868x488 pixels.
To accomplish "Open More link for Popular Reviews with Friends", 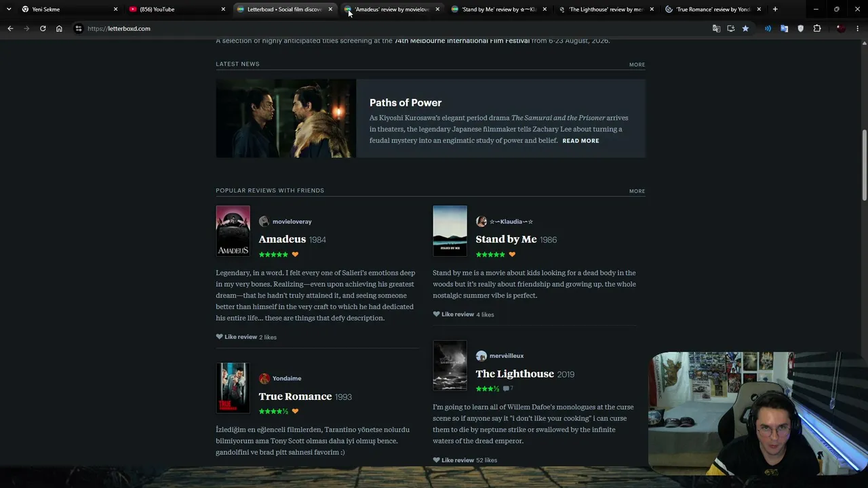I will click(x=637, y=191).
